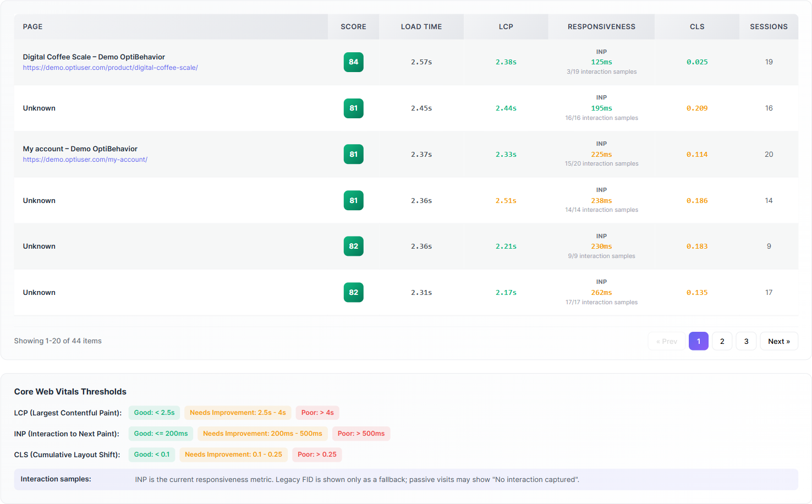Go to page 3 of results
The height and width of the screenshot is (504, 812).
point(746,341)
